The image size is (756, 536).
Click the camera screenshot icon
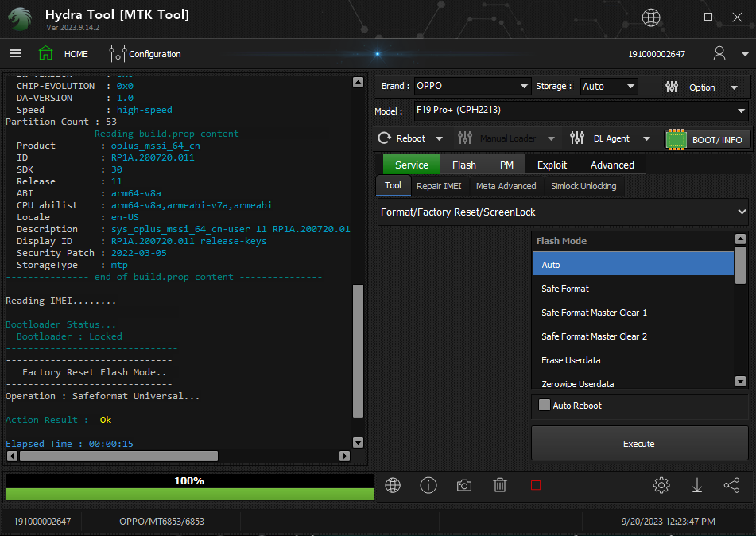[x=464, y=485]
